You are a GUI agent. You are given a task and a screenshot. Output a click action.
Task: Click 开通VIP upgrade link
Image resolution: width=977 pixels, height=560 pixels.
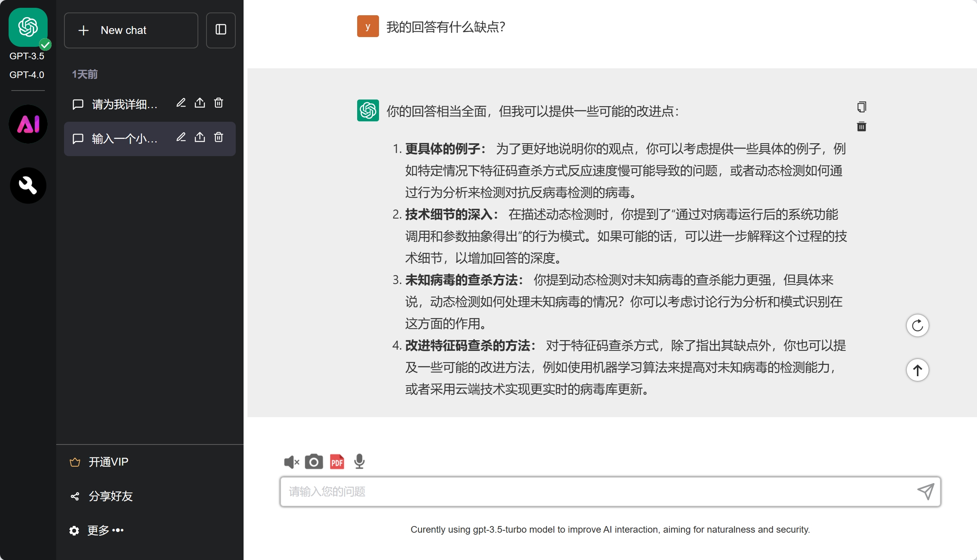[x=108, y=462]
